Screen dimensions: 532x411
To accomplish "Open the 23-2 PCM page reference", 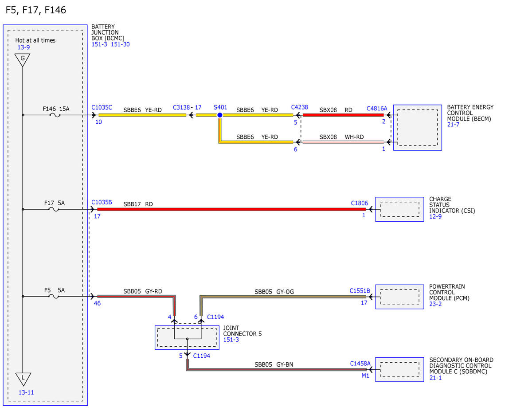I will (435, 304).
